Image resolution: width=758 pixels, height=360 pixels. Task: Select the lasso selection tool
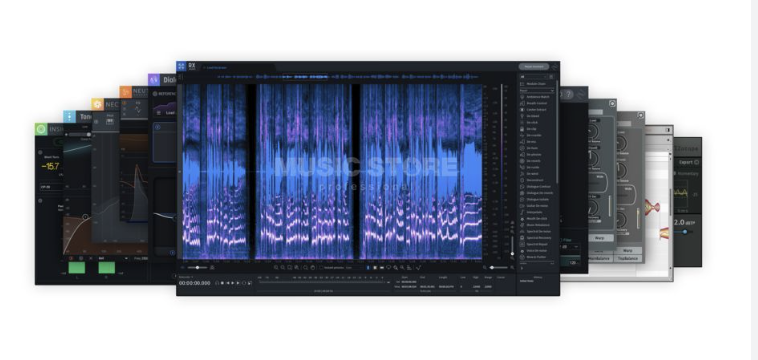point(389,267)
